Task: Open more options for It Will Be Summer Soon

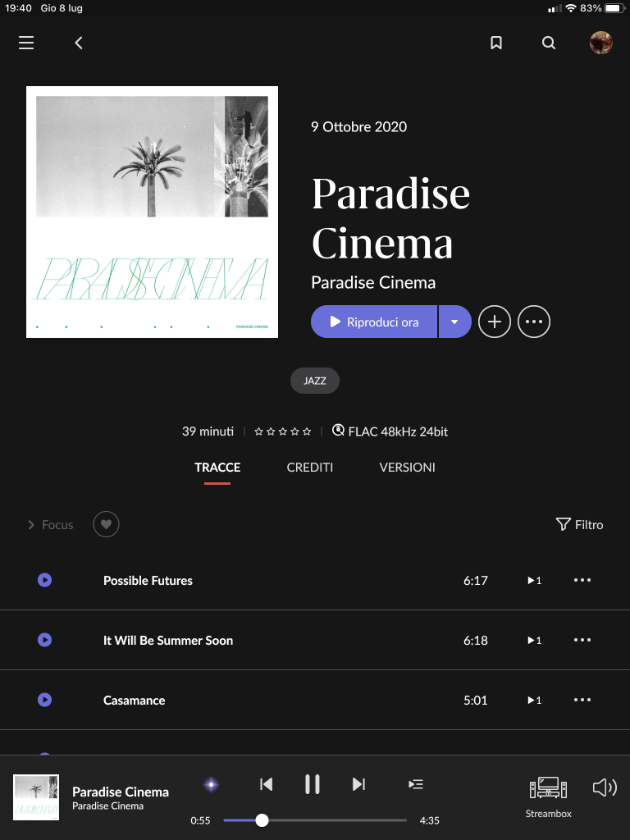Action: coord(582,640)
